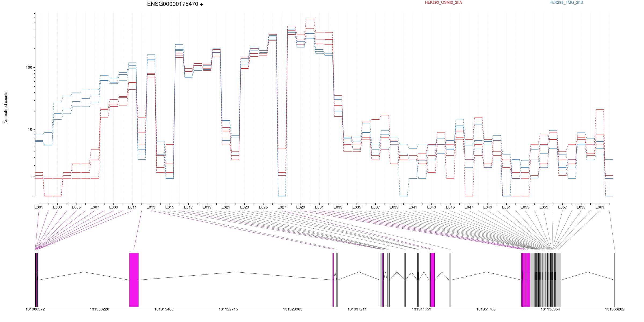Click exon bin label E029
Screen dimensions: 644x322
click(301, 207)
